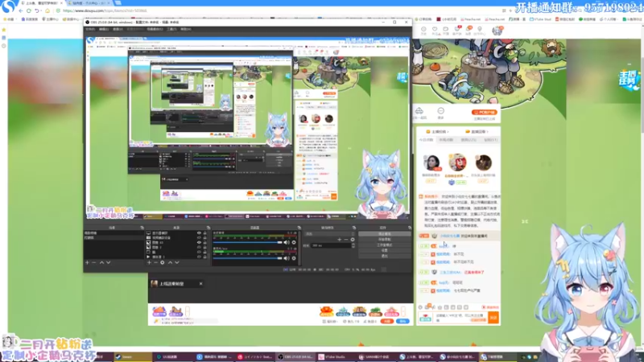Click the highlighted stop streaming button in OBS Controls

tap(385, 233)
